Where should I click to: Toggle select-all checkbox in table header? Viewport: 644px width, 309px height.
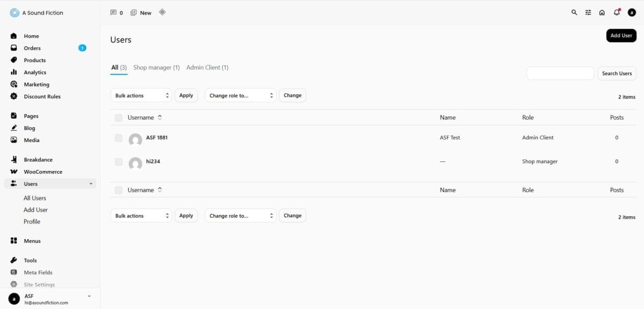pos(119,117)
